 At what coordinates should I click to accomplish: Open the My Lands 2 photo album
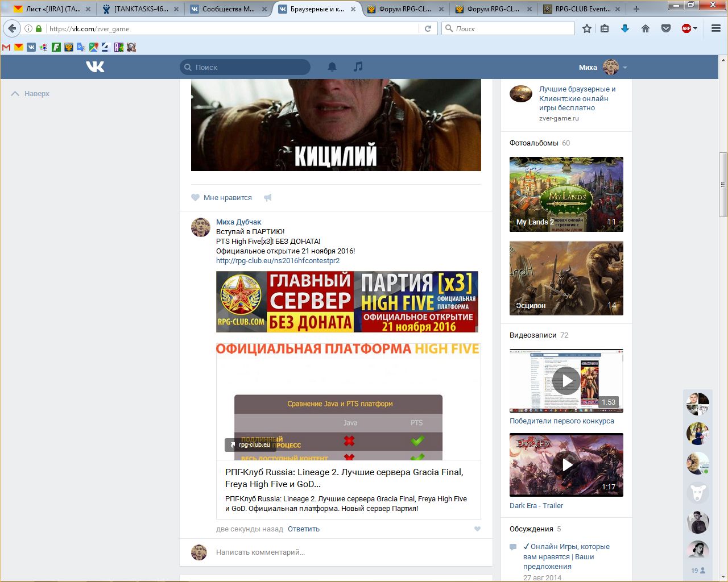[x=566, y=194]
